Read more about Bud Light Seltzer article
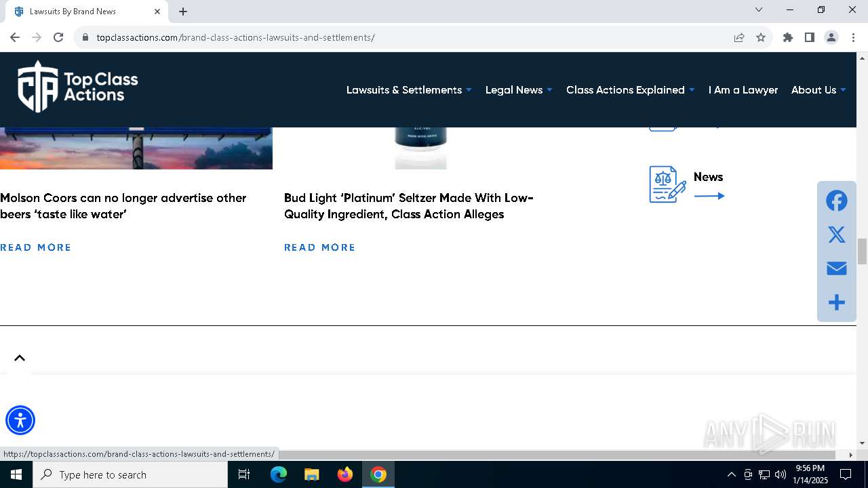Viewport: 868px width, 488px height. click(x=320, y=247)
